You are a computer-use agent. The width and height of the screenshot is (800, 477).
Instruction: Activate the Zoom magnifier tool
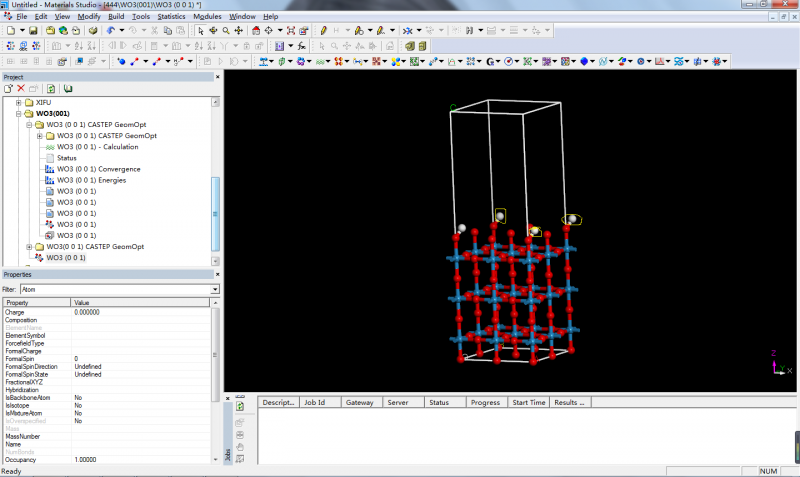[x=226, y=31]
